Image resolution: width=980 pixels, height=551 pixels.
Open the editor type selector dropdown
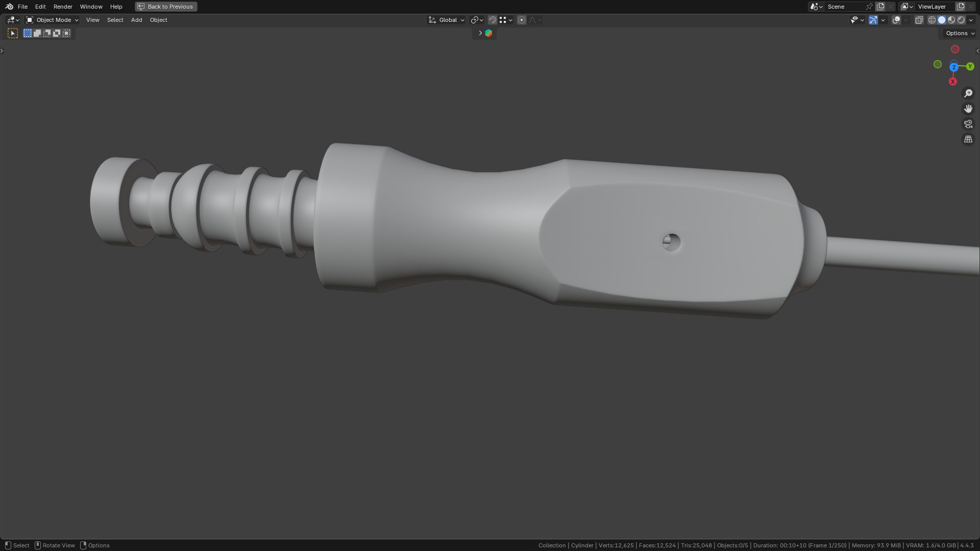13,20
